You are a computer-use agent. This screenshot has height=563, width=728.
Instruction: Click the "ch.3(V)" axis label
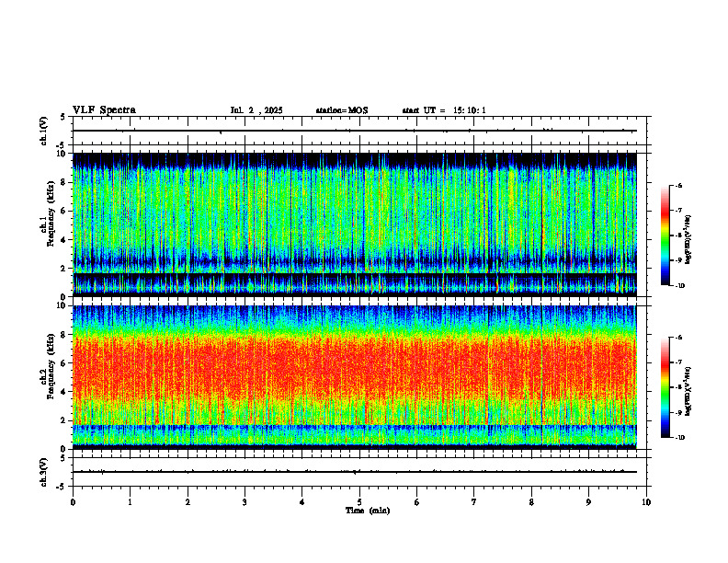pyautogui.click(x=44, y=472)
